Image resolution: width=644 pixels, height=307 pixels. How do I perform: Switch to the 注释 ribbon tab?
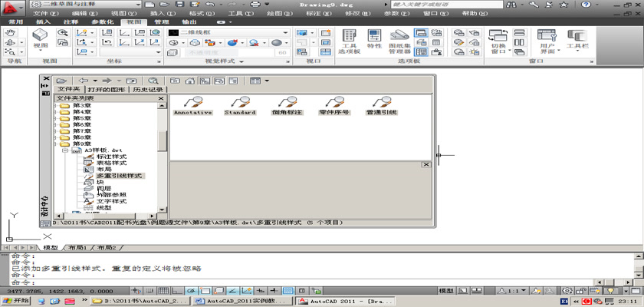[x=71, y=22]
